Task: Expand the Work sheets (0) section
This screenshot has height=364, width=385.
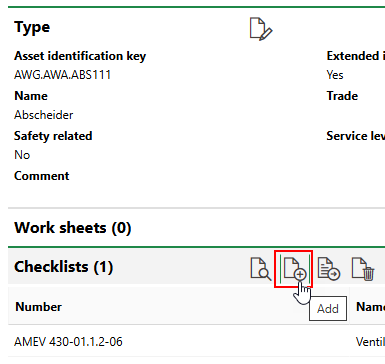Action: pos(73,228)
